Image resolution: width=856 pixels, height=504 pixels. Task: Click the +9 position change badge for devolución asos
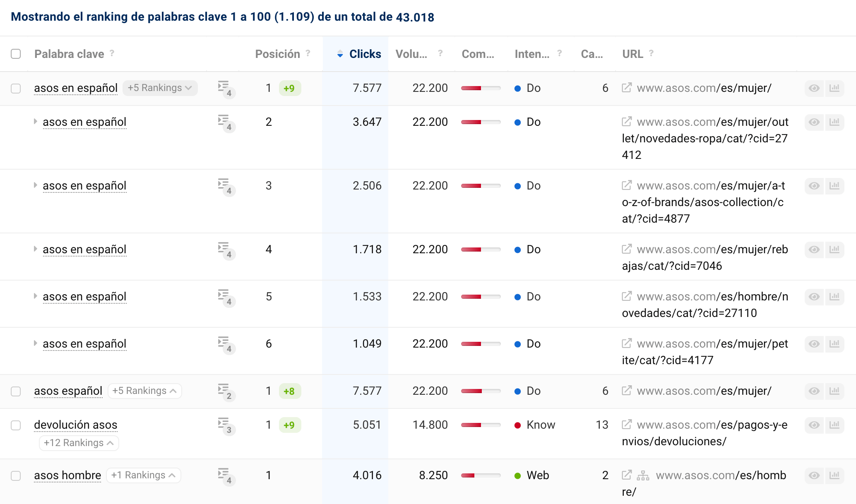[289, 425]
